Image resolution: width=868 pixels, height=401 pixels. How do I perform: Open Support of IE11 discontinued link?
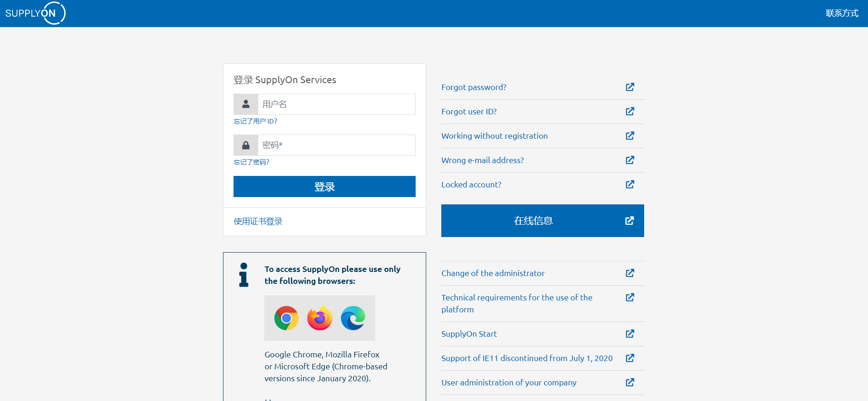coord(527,358)
